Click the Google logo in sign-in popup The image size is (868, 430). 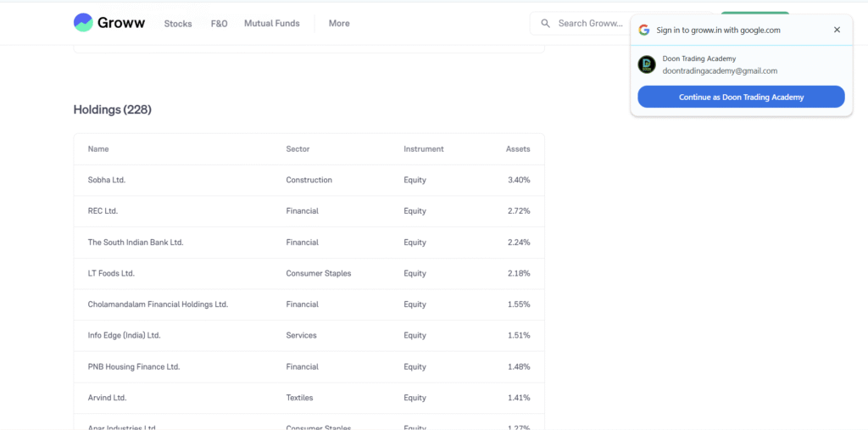tap(644, 30)
